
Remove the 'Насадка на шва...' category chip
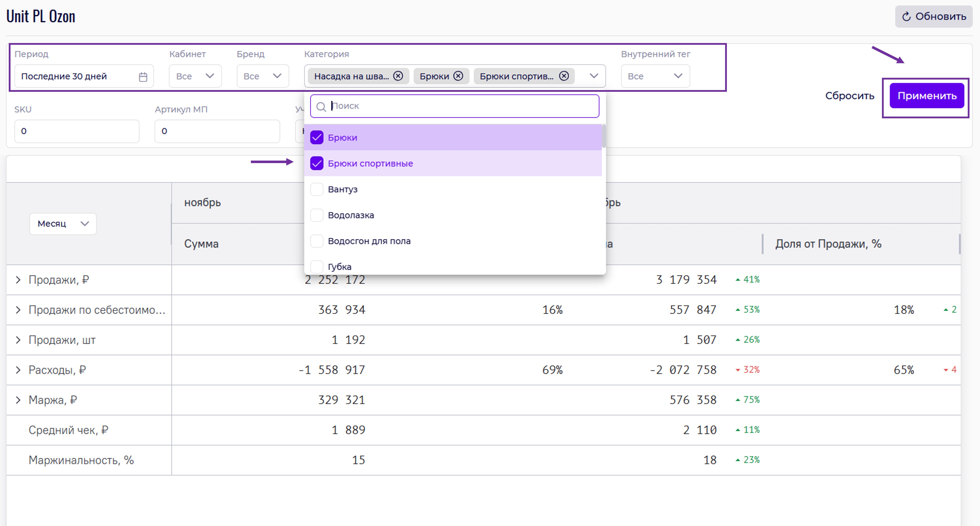pyautogui.click(x=398, y=76)
